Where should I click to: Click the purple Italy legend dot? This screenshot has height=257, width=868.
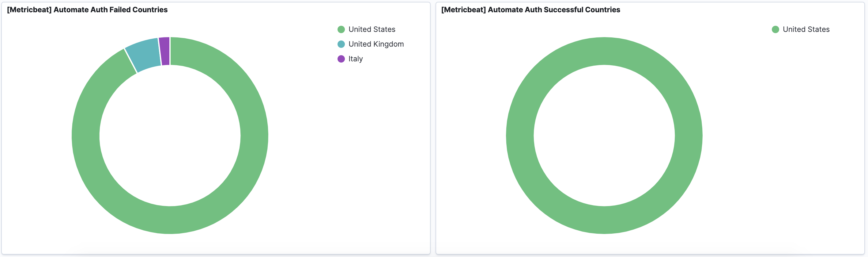(x=341, y=59)
